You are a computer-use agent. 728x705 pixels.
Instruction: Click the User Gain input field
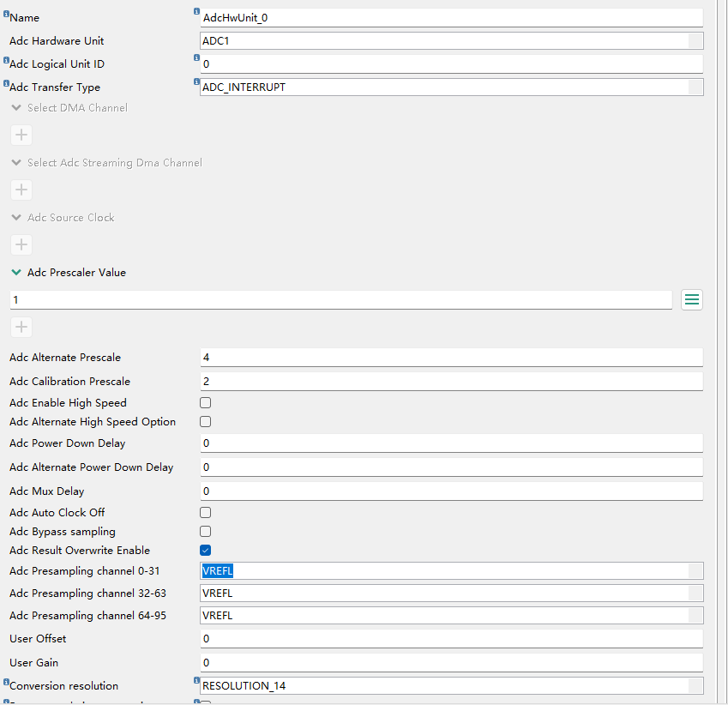[451, 663]
